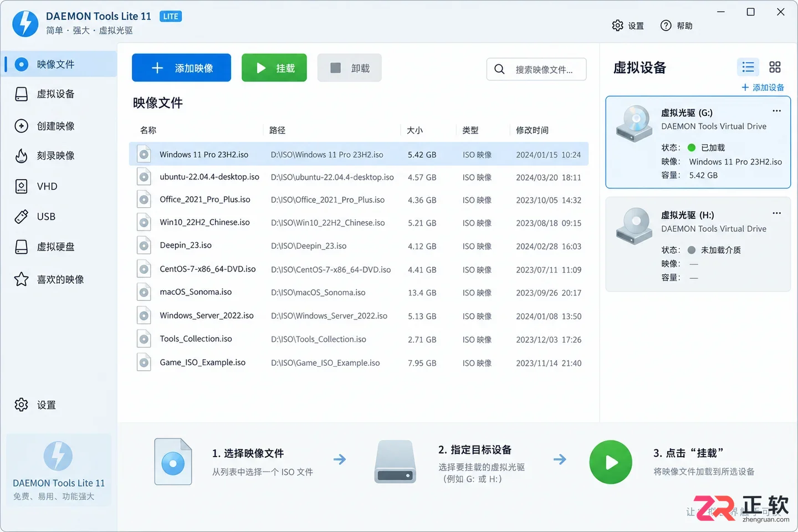The width and height of the screenshot is (798, 532).
Task: Click the drive icon of 虚拟光驱 (G:)
Action: point(635,124)
